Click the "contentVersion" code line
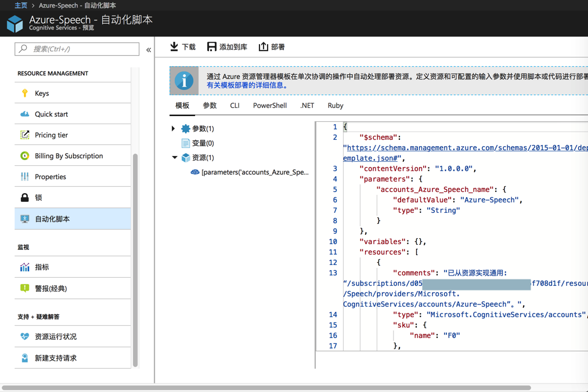588x392 pixels. pos(418,169)
